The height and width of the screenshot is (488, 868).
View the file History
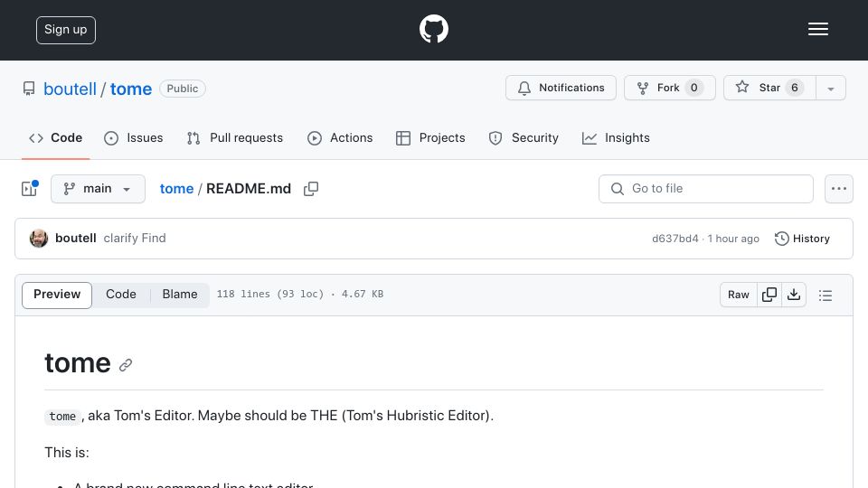pos(802,239)
